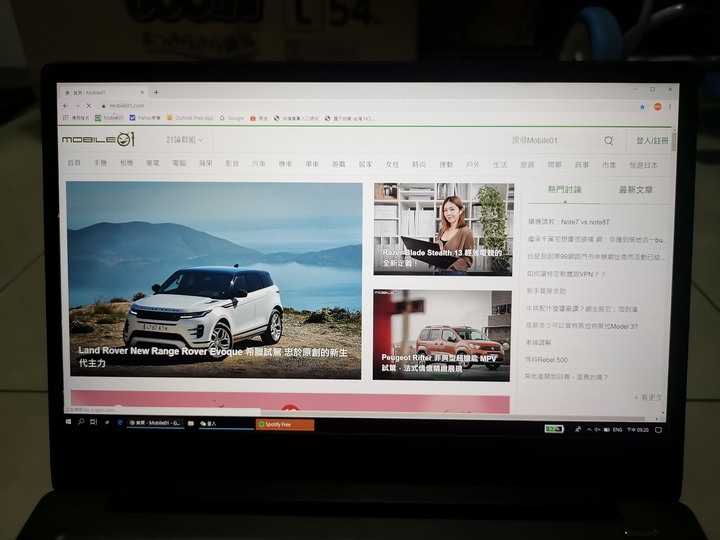Image resolution: width=720 pixels, height=540 pixels.
Task: Switch to the 登入 taskbar window
Action: tap(225, 423)
